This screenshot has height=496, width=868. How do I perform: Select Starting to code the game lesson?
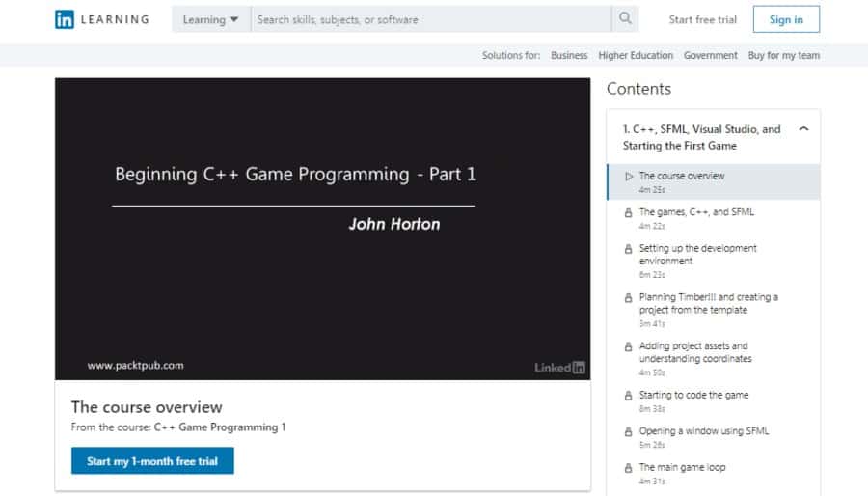(x=714, y=400)
